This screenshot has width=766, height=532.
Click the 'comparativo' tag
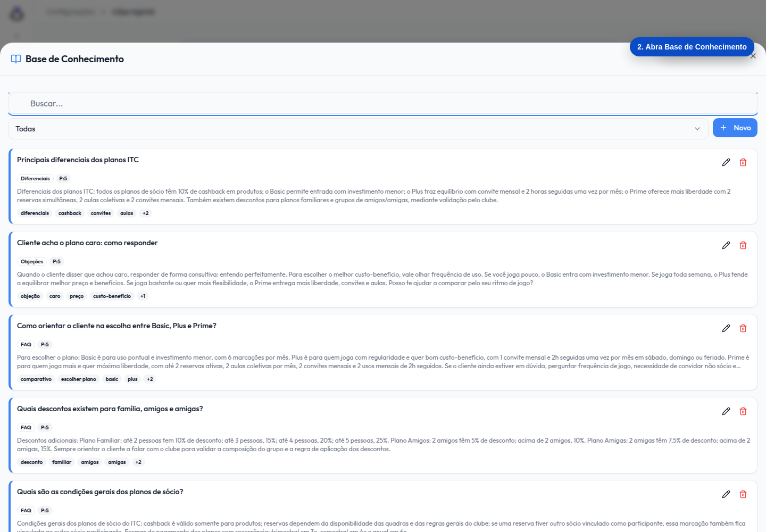pos(36,379)
